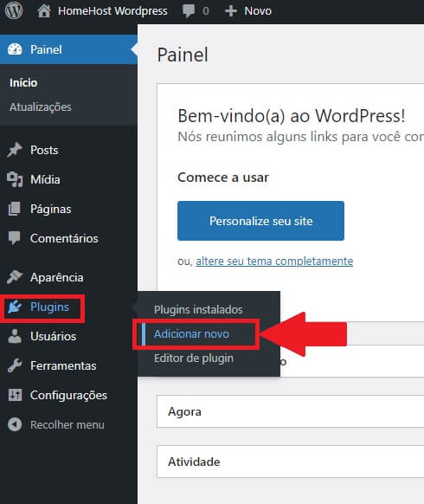Image resolution: width=424 pixels, height=504 pixels.
Task: Click Novo in the admin bar
Action: click(x=258, y=11)
